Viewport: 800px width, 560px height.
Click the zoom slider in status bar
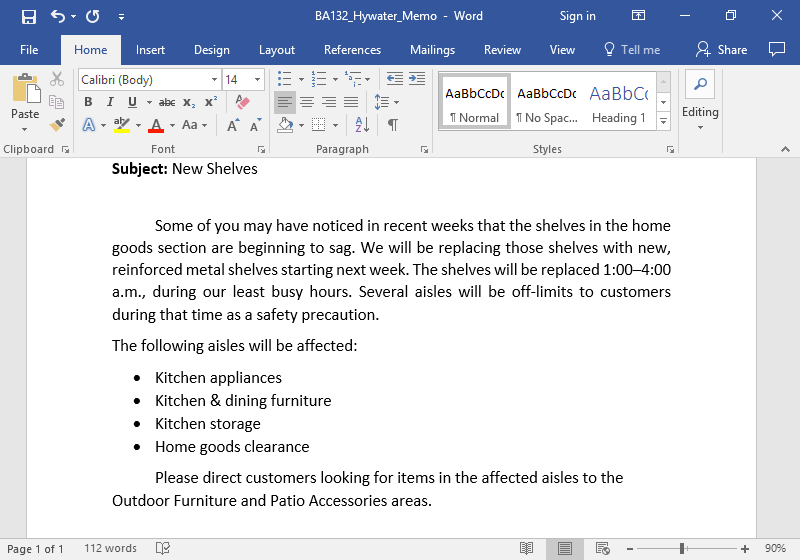(x=682, y=549)
